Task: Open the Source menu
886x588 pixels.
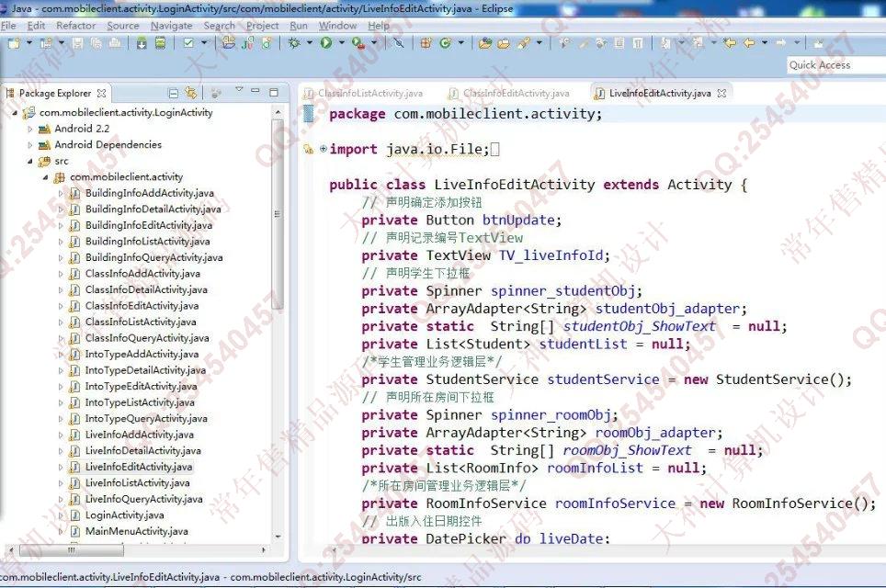Action: coord(122,26)
